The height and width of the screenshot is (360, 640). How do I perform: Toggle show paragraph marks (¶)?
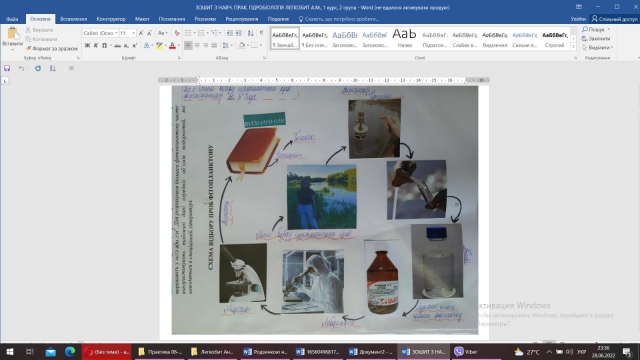point(261,33)
